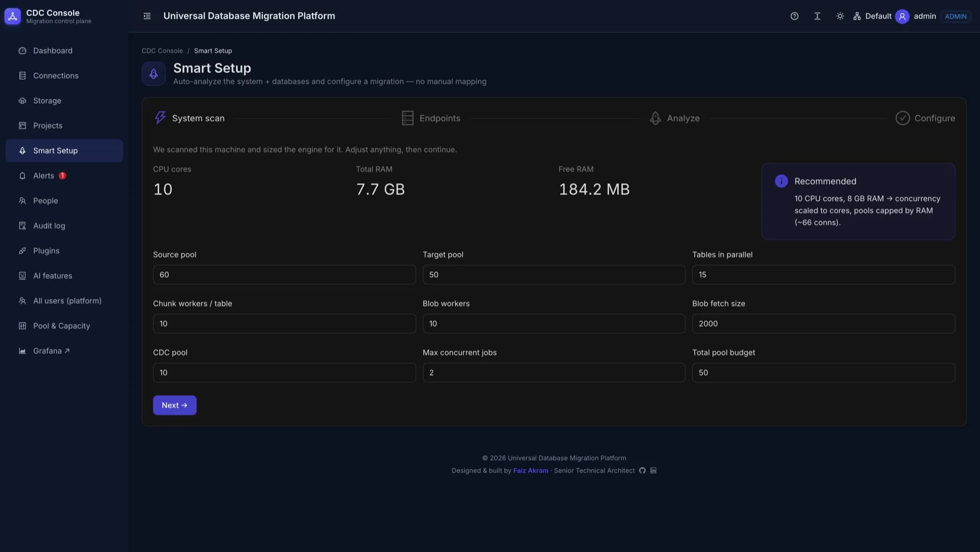The width and height of the screenshot is (980, 552).
Task: Open the admin user avatar menu
Action: (x=902, y=16)
